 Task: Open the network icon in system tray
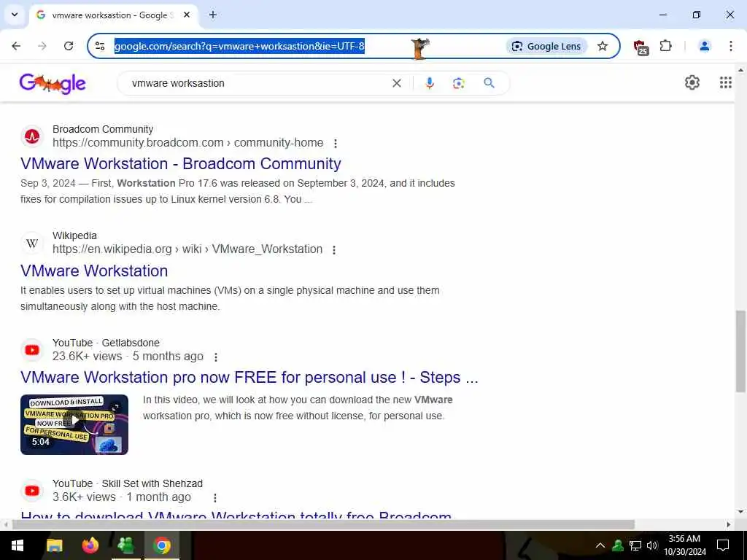pos(635,545)
